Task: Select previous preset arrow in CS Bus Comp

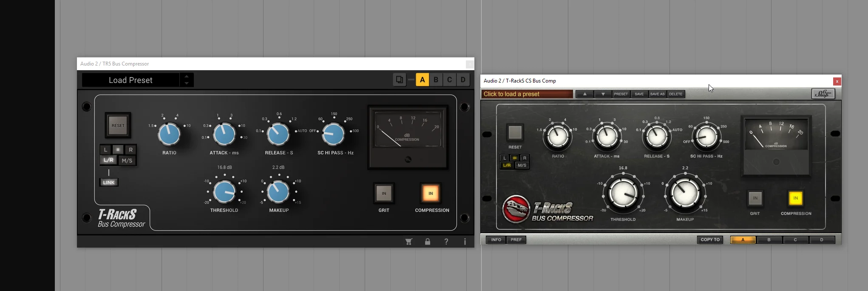Action: pyautogui.click(x=585, y=94)
